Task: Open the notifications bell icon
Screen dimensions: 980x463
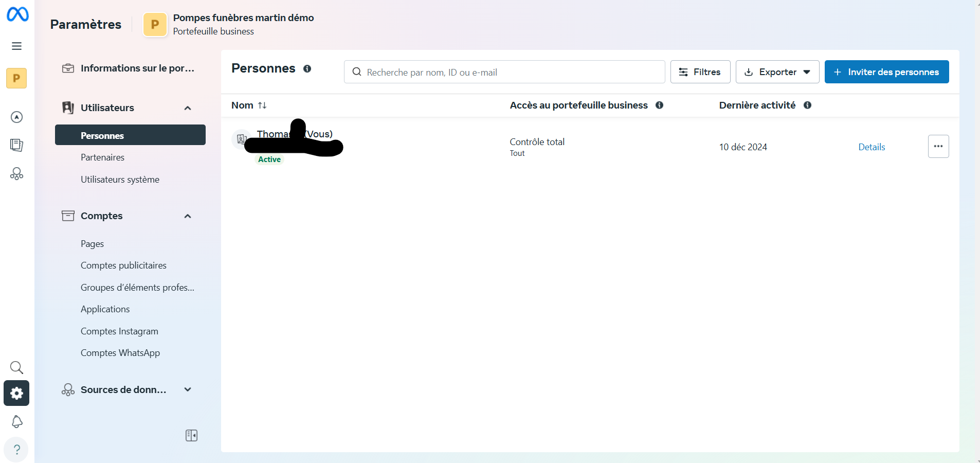Action: point(16,422)
